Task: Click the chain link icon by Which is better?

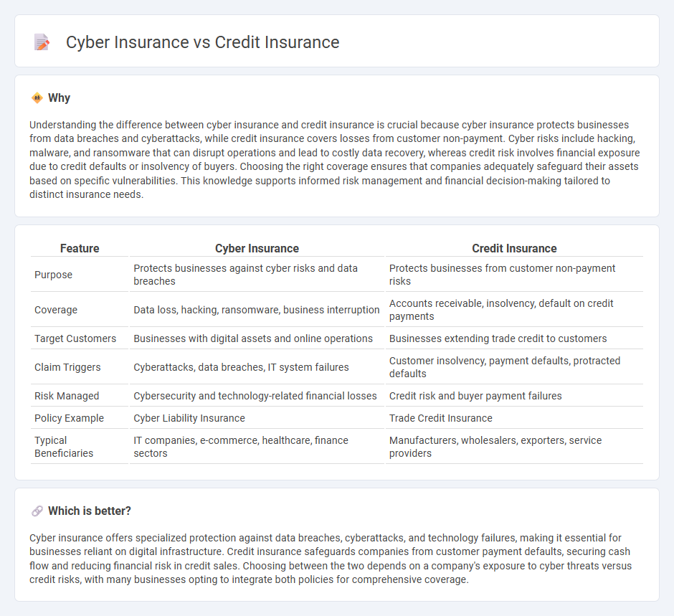Action: click(x=37, y=511)
